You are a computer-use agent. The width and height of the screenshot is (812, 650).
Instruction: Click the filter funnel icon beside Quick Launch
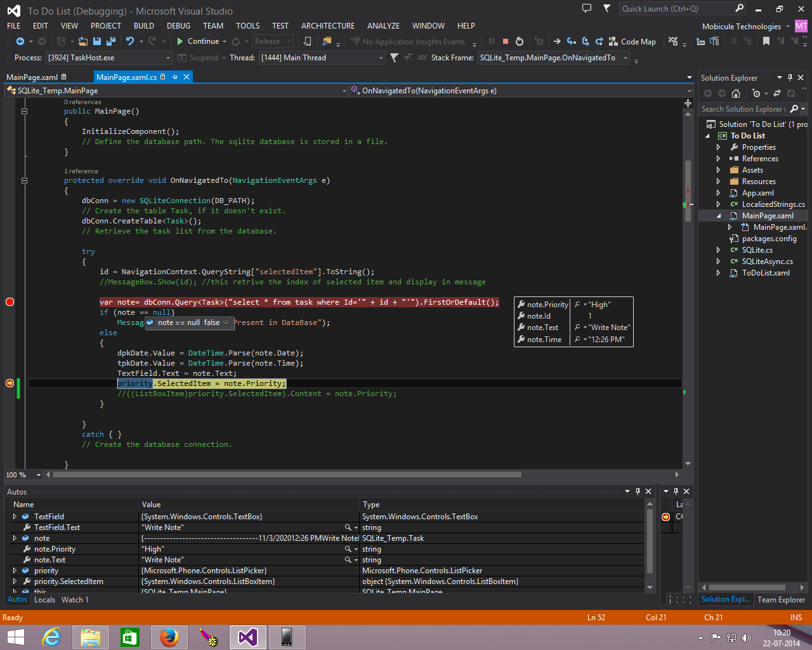pyautogui.click(x=607, y=8)
